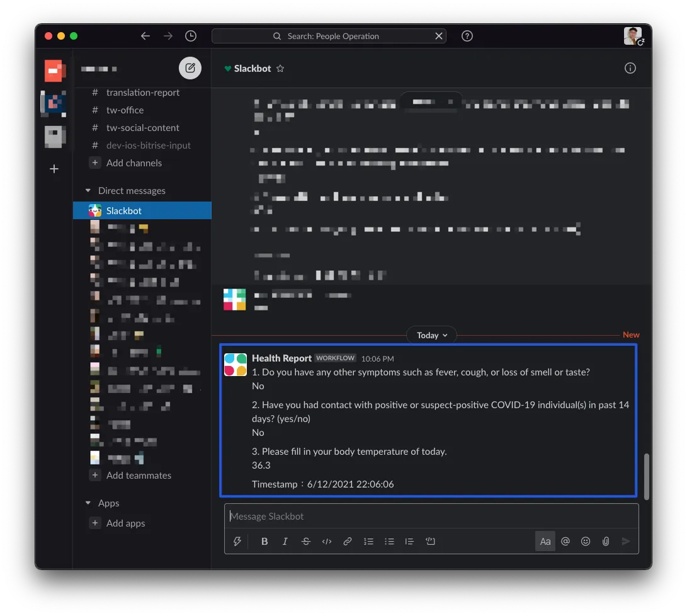Image resolution: width=687 pixels, height=616 pixels.
Task: Open the tw-office channel
Action: pyautogui.click(x=125, y=110)
